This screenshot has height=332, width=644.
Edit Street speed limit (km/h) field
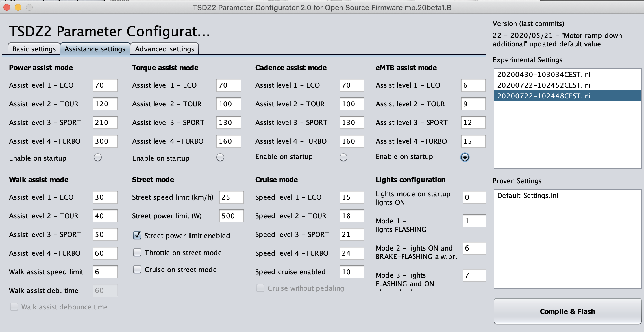(x=231, y=197)
